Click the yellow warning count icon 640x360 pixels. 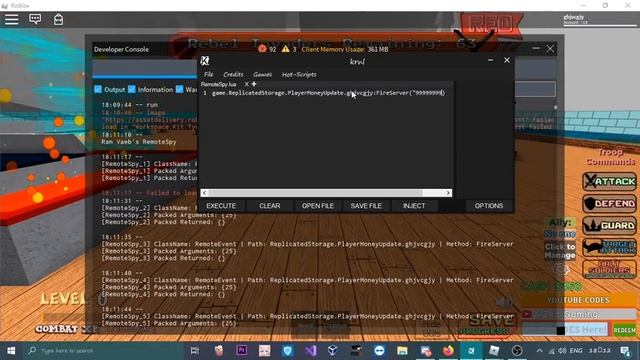[285, 49]
